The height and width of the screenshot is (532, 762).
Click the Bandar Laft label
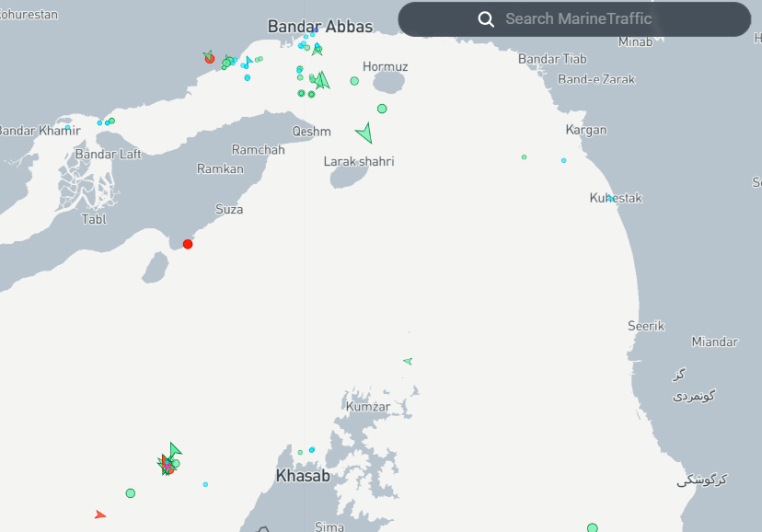[x=108, y=154]
